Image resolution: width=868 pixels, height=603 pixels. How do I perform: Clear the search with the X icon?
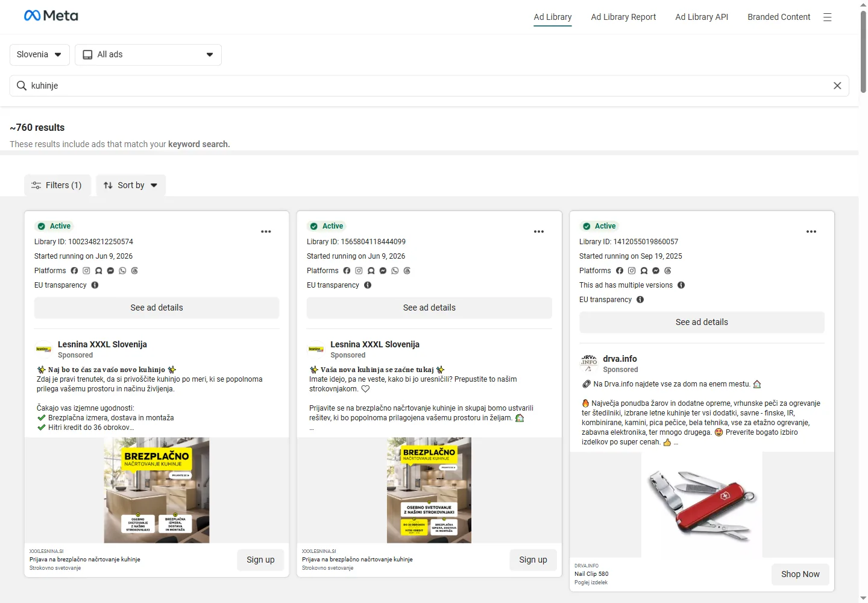point(837,86)
